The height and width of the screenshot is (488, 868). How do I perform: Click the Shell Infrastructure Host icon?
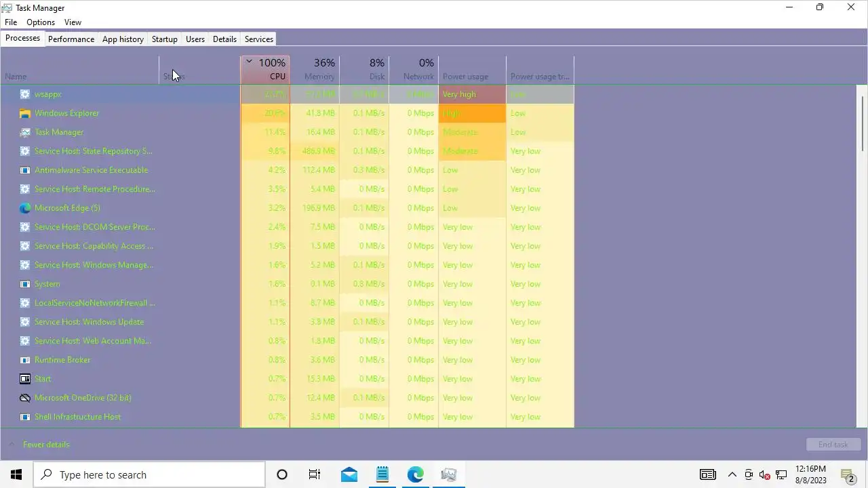(25, 417)
